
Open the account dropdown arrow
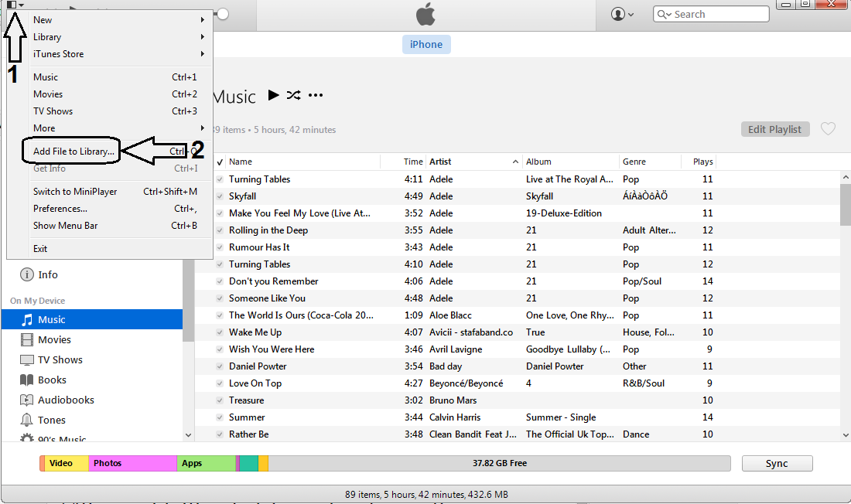631,15
